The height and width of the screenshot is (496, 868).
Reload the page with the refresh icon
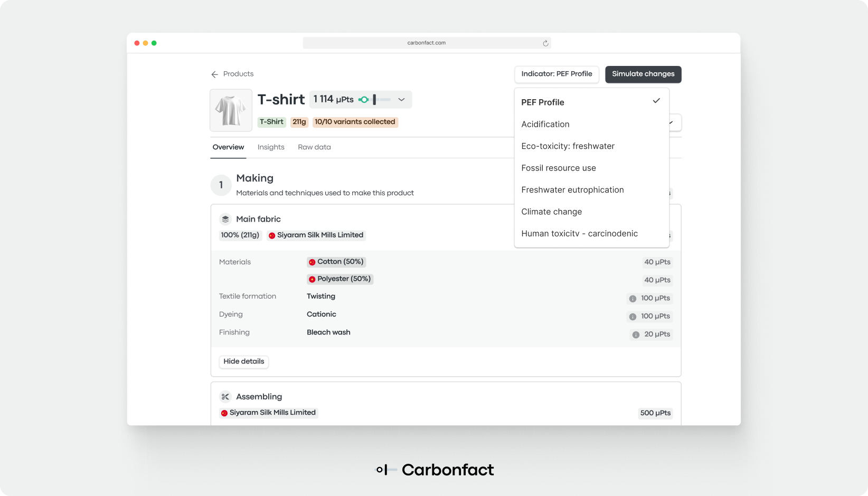(x=545, y=43)
